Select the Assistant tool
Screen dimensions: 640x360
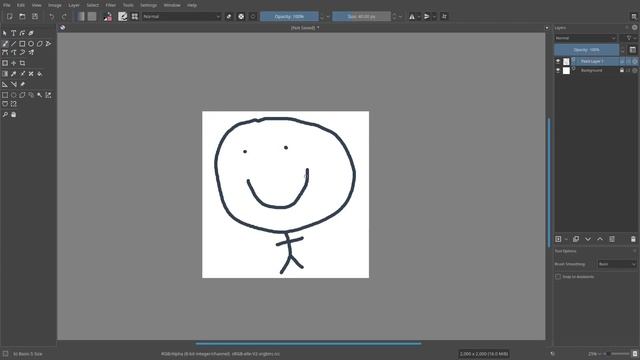point(5,84)
